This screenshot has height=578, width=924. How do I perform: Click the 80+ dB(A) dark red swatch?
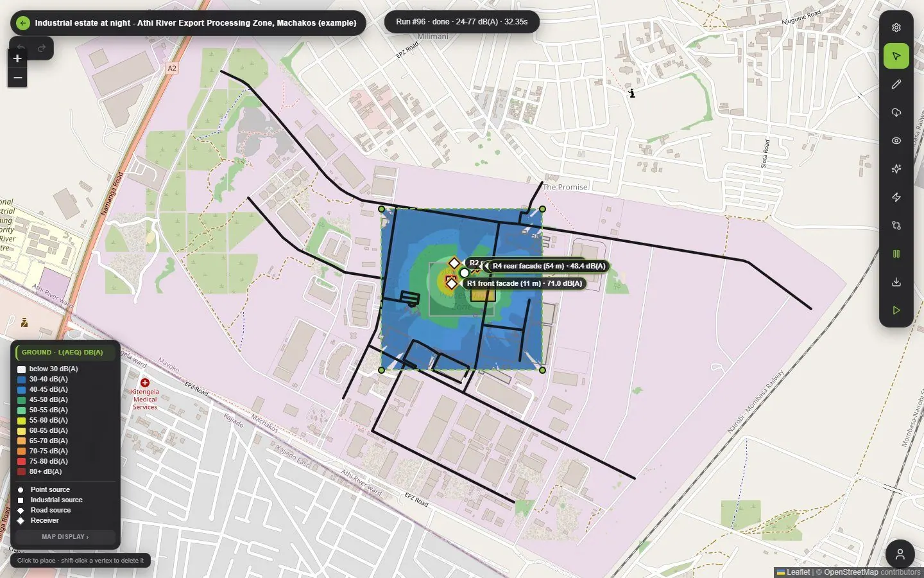[x=21, y=472]
